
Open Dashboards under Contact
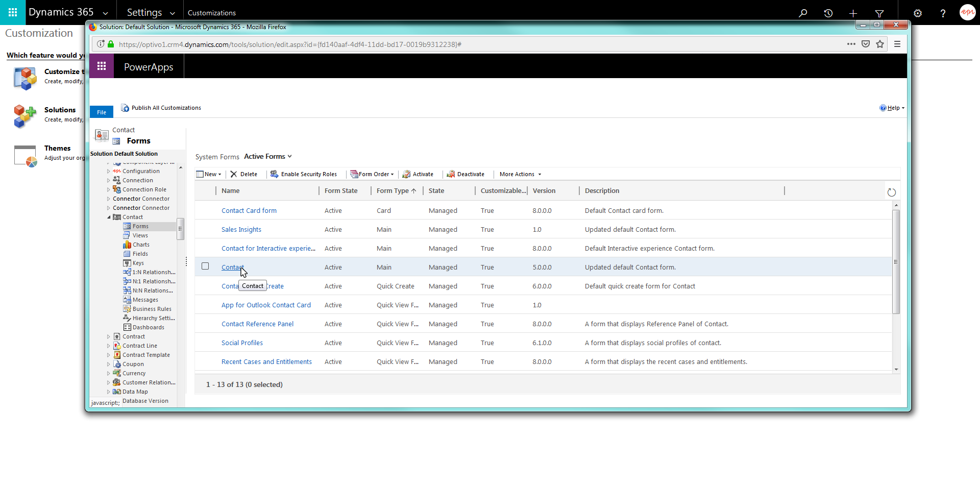click(x=148, y=327)
